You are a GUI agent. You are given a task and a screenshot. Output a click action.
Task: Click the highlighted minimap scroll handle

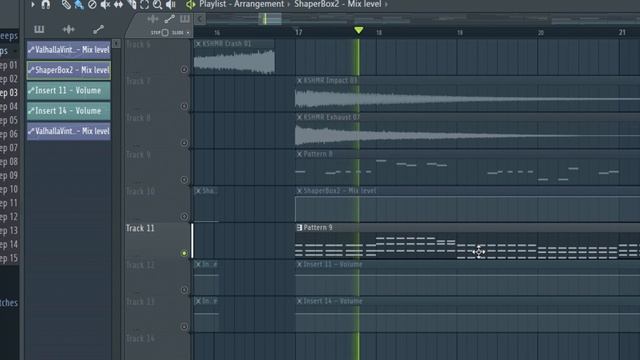pyautogui.click(x=270, y=19)
